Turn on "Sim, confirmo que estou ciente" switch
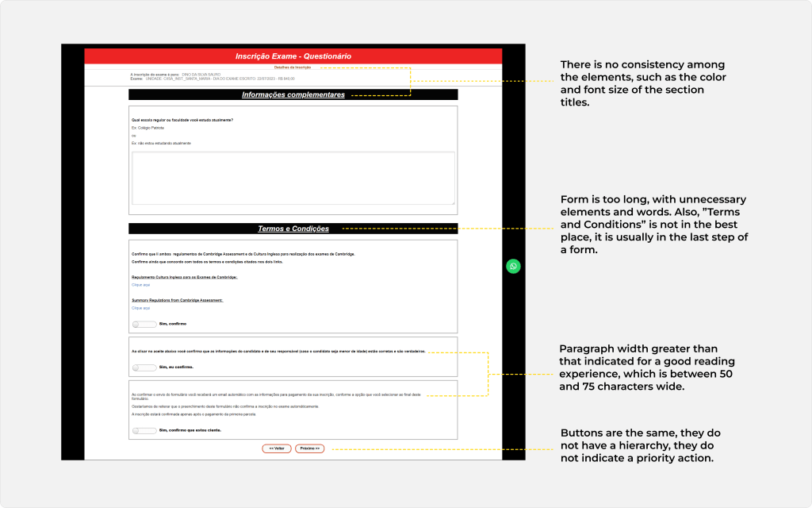The image size is (812, 508). coord(144,430)
